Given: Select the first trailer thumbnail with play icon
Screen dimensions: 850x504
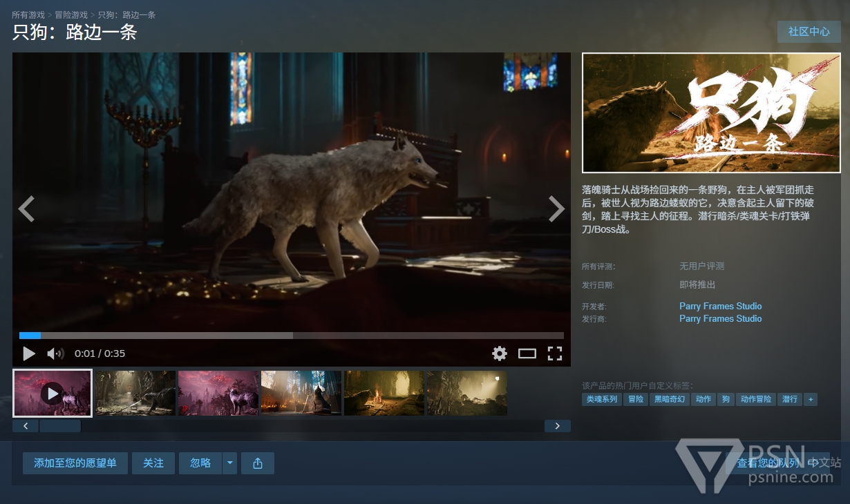Looking at the screenshot, I should tap(53, 394).
